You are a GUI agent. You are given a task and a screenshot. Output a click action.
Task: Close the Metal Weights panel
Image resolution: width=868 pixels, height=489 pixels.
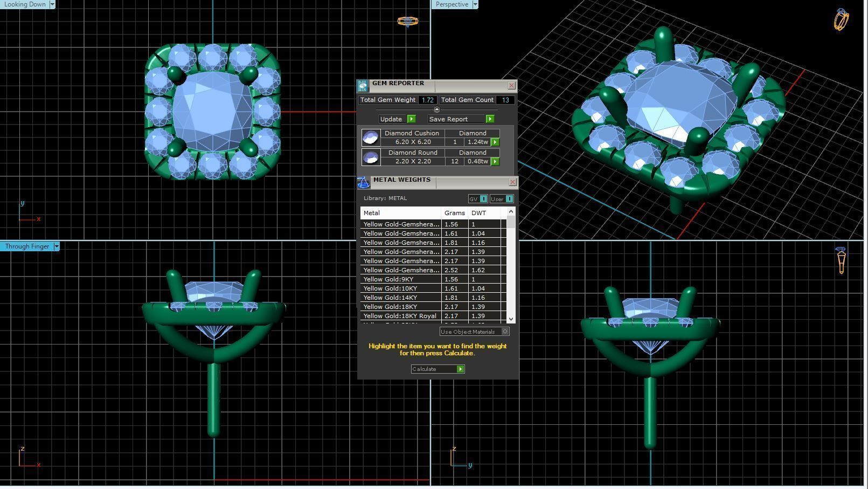point(512,182)
